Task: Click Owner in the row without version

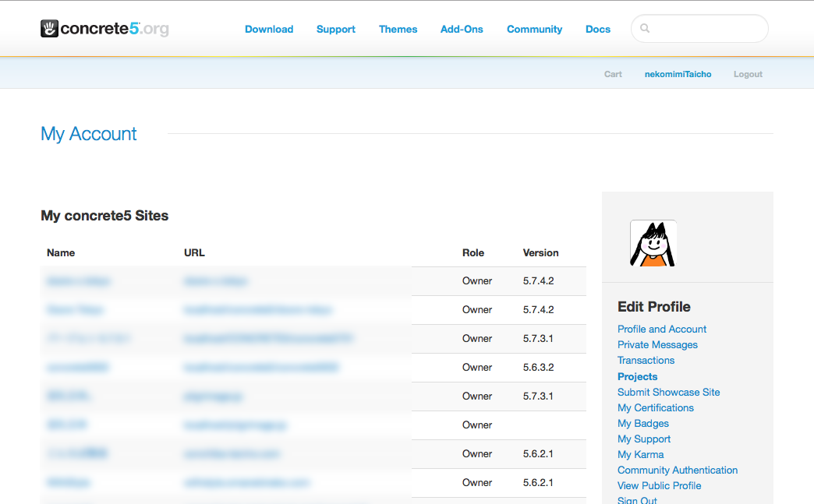Action: coord(477,425)
